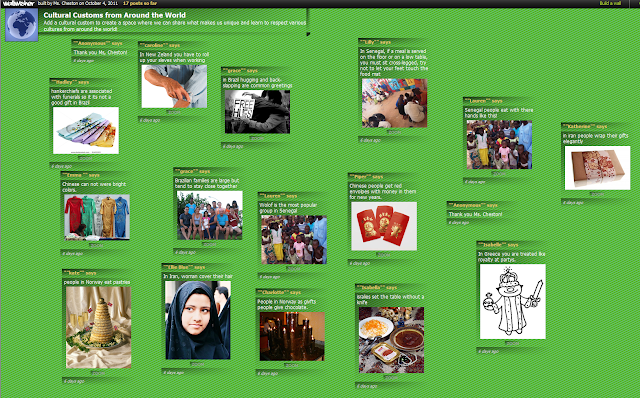Screen dimensions: 640x398
Task: Click the zoom link under Lilly's photo
Action: click(394, 131)
